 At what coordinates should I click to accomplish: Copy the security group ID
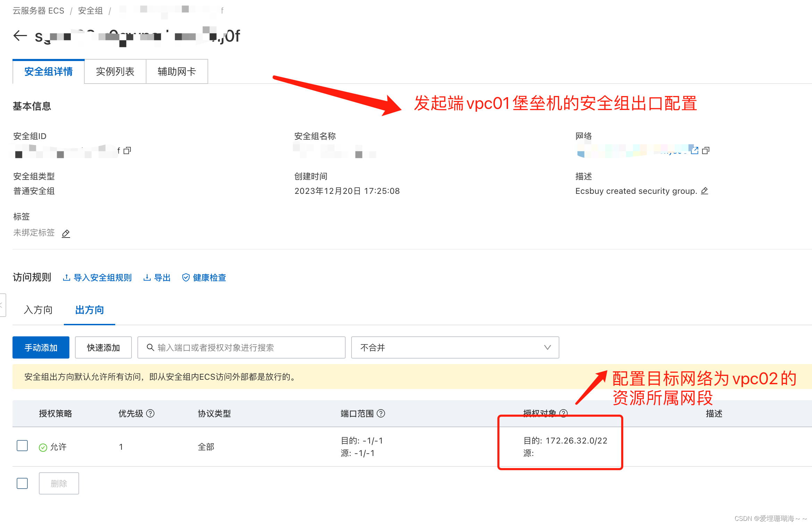127,150
